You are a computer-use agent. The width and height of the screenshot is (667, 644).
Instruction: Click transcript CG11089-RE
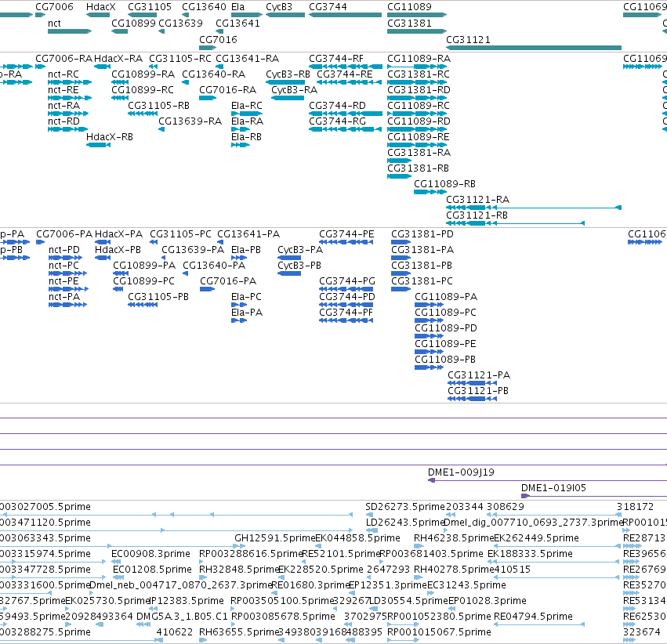tap(417, 145)
